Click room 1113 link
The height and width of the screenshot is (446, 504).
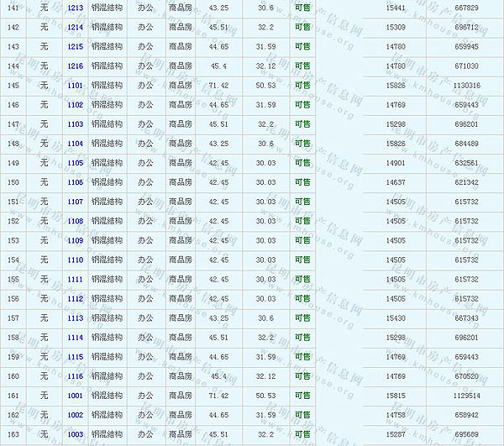75,318
